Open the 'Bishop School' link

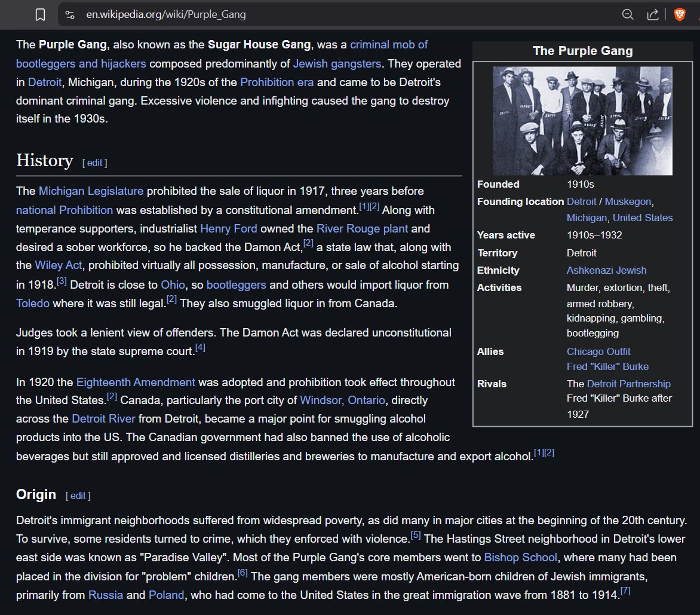[521, 558]
